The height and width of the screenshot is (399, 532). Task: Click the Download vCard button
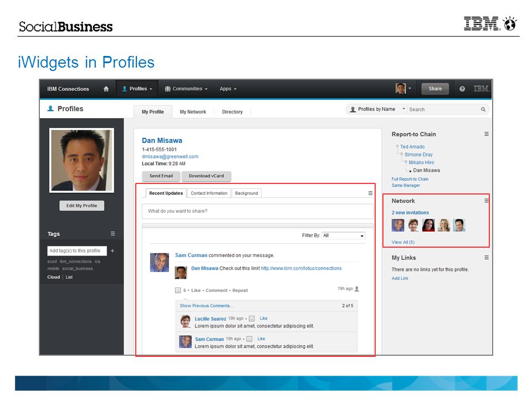click(x=206, y=176)
